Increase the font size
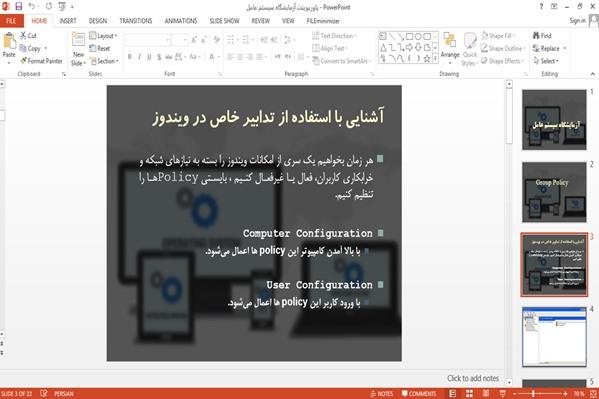 click(194, 40)
